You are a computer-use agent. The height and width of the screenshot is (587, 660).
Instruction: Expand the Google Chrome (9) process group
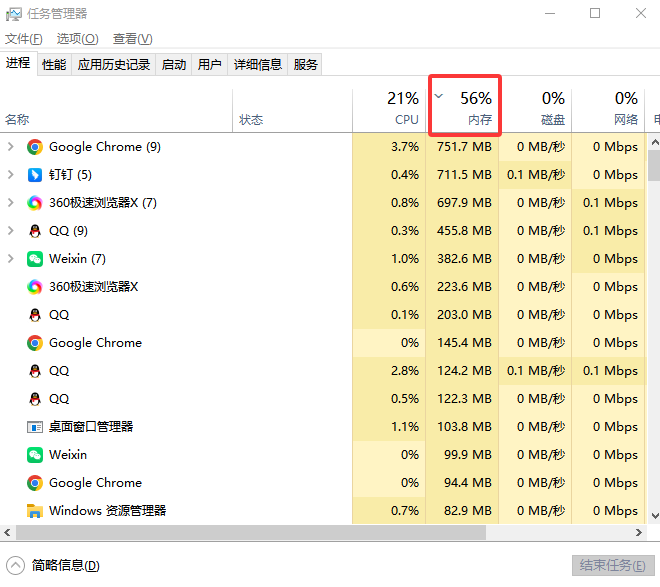click(x=11, y=147)
